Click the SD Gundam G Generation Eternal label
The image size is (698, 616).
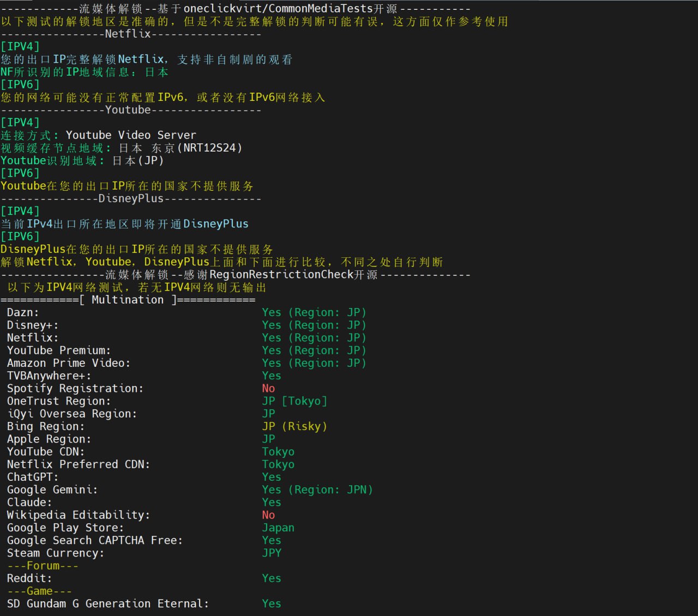pyautogui.click(x=107, y=603)
